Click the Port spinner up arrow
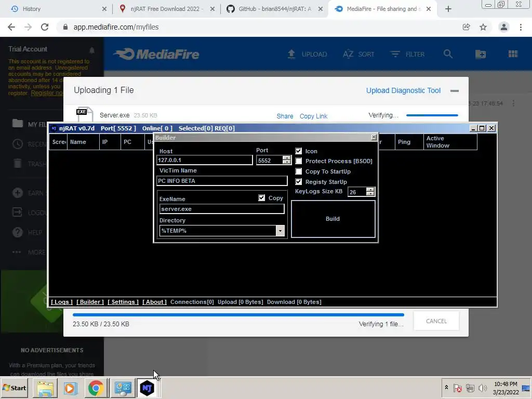The height and width of the screenshot is (399, 532). 287,158
